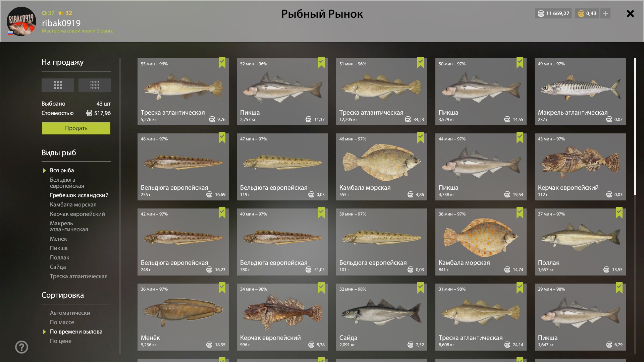Click the 51,05 price on Бельдюга европейская
Screen dimensions: 644x362
315,269
